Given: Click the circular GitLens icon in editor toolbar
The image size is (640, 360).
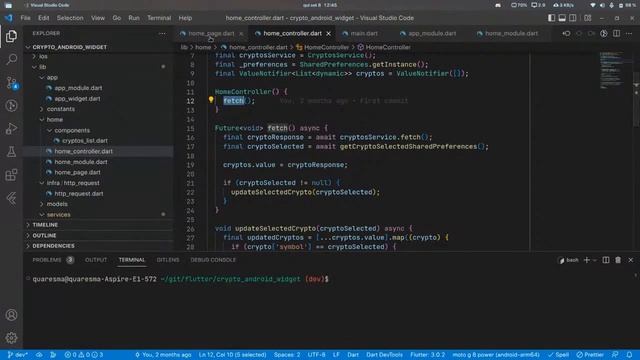Looking at the screenshot, I should (x=604, y=33).
